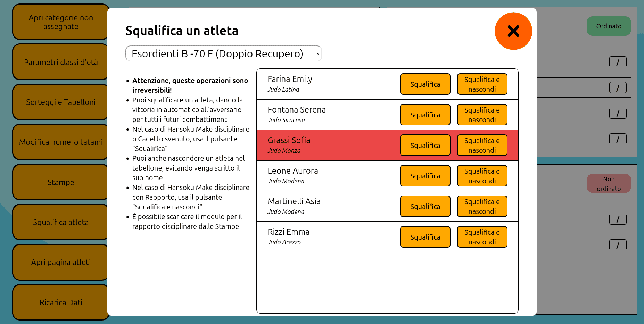Open Modifica numero tatami

[x=60, y=142]
